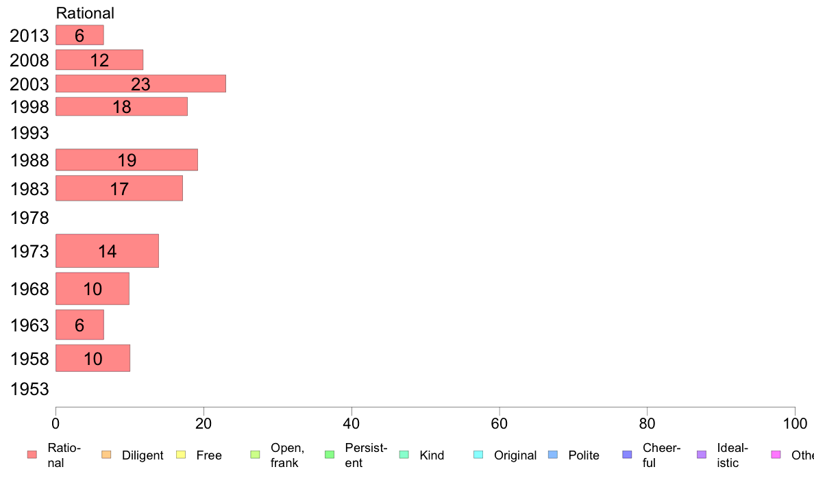814x504 pixels.
Task: Click the 1973 bar showing 14
Action: (x=107, y=251)
